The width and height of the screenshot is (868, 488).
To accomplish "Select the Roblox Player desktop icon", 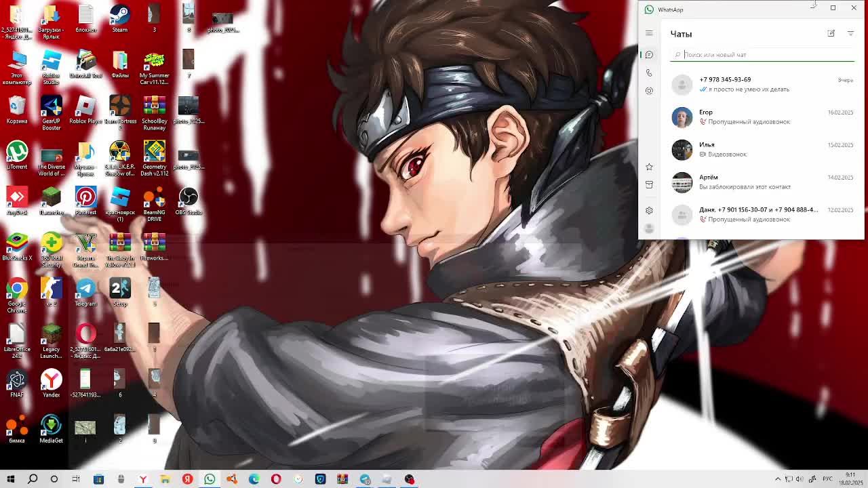I will (85, 110).
